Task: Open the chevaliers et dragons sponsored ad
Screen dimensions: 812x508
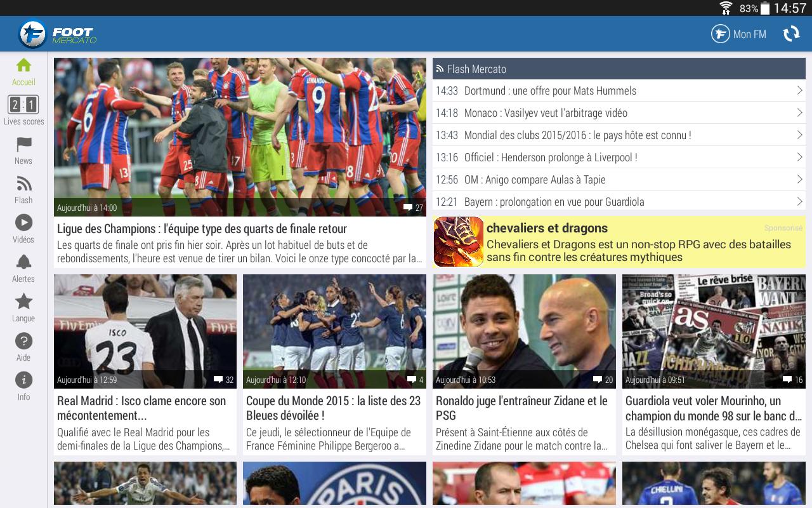Action: [619, 242]
